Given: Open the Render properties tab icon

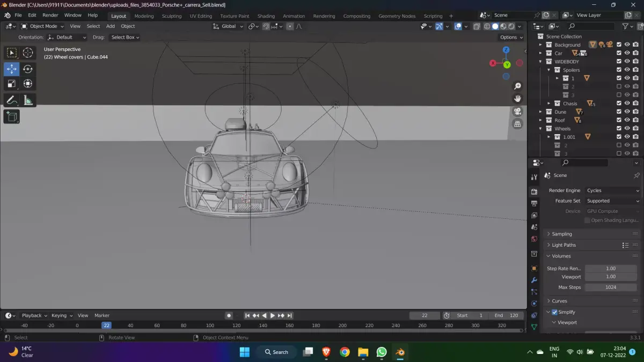Looking at the screenshot, I should [x=534, y=191].
